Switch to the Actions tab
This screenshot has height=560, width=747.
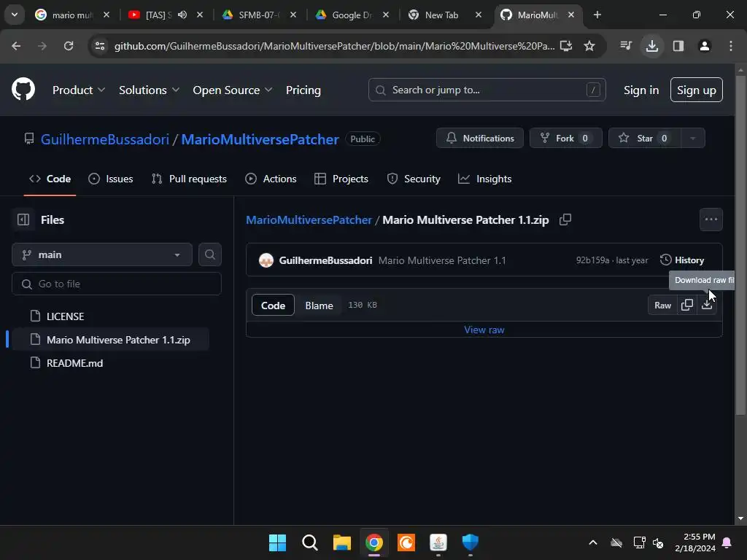271,179
